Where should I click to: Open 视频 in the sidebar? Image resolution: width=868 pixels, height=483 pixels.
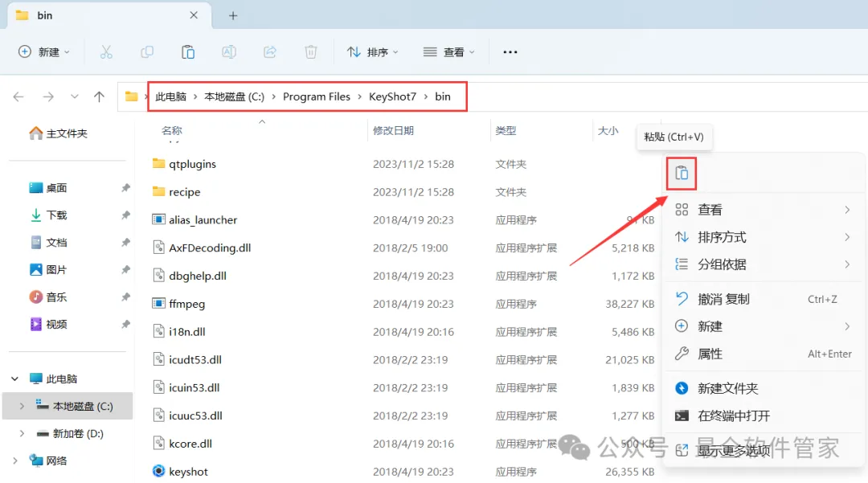(x=48, y=324)
